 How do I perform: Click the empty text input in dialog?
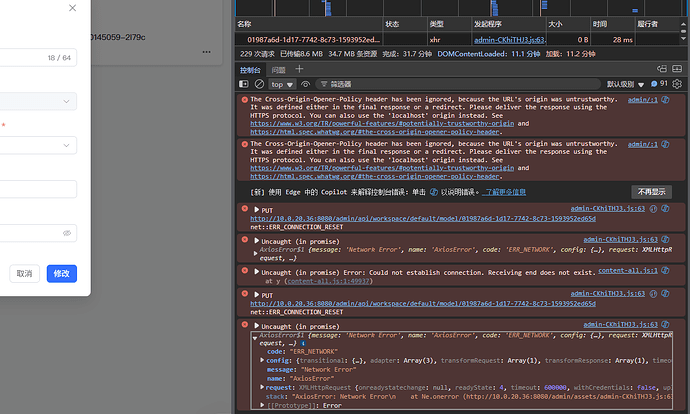[38, 189]
